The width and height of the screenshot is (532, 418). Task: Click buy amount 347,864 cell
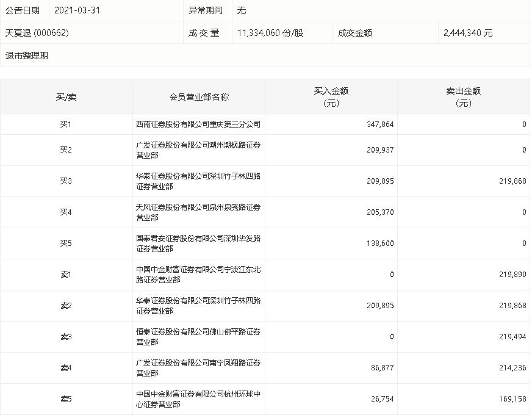pyautogui.click(x=380, y=124)
